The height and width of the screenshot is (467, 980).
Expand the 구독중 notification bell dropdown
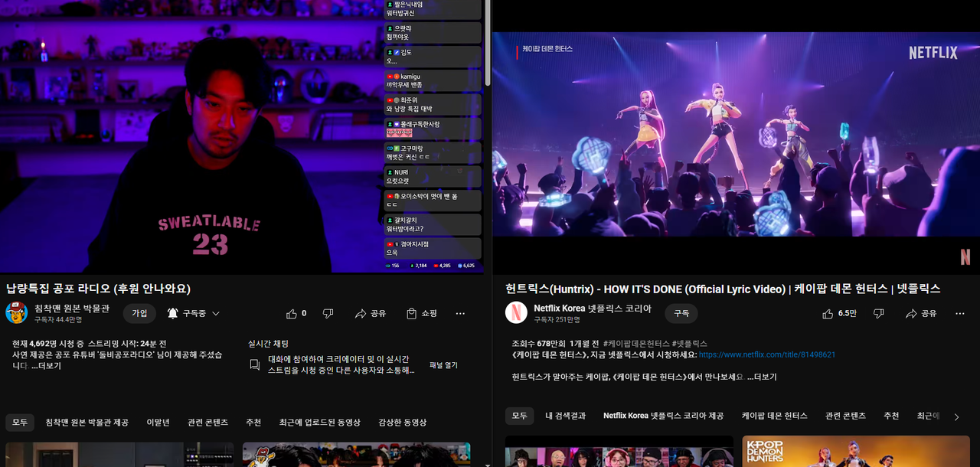coord(194,313)
